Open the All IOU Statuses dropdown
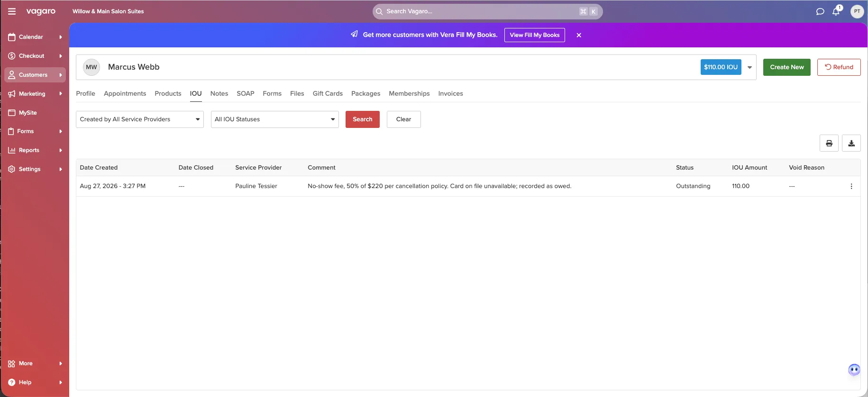The height and width of the screenshot is (397, 868). pyautogui.click(x=275, y=119)
